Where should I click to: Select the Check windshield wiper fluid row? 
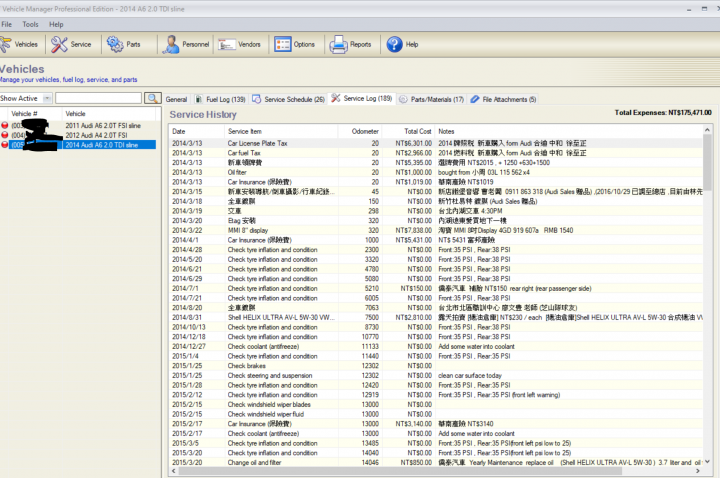pos(436,414)
